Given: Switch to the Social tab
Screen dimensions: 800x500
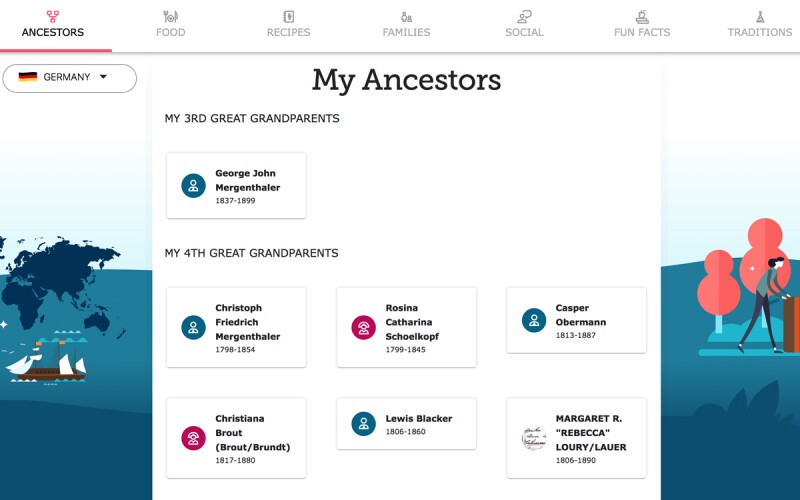Looking at the screenshot, I should tap(524, 25).
